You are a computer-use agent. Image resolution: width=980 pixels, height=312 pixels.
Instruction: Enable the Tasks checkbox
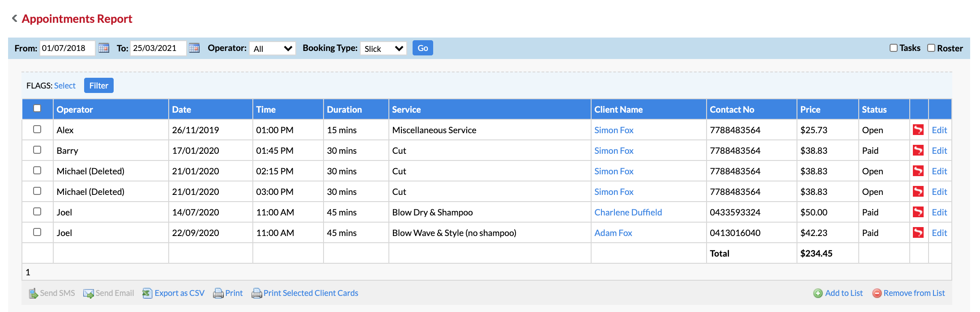893,48
